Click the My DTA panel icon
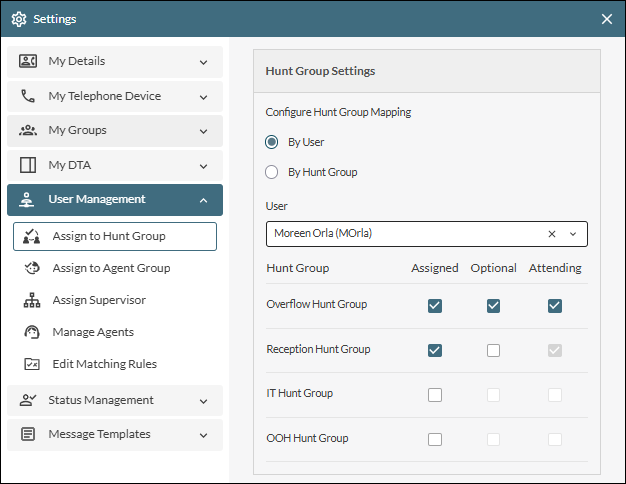The image size is (626, 484). (x=28, y=165)
